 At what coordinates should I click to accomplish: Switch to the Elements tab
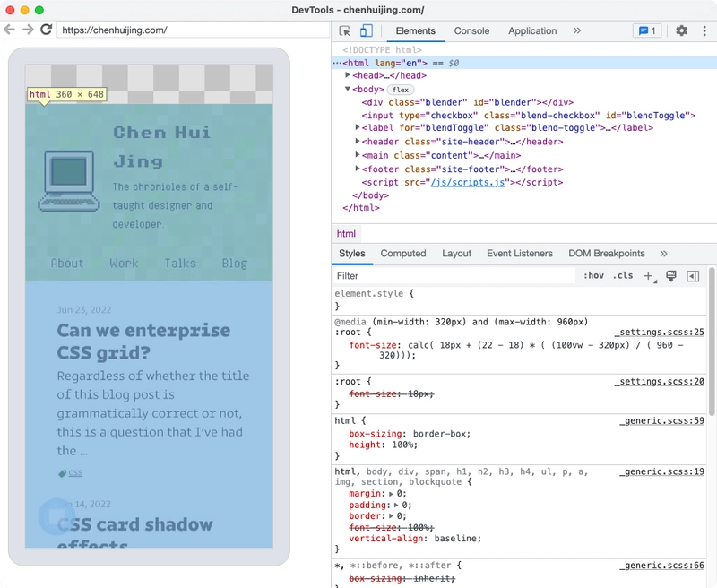coord(415,30)
